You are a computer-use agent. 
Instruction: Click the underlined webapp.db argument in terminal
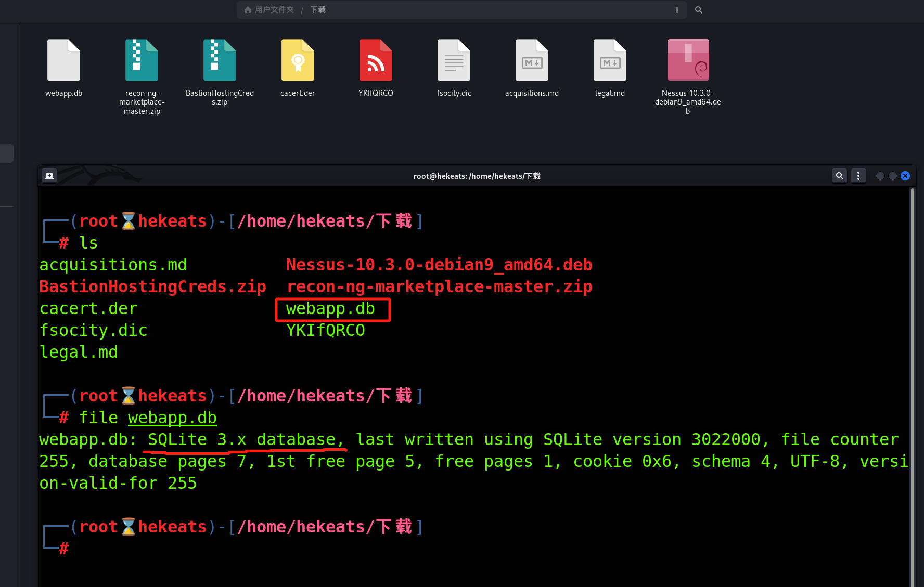(172, 418)
